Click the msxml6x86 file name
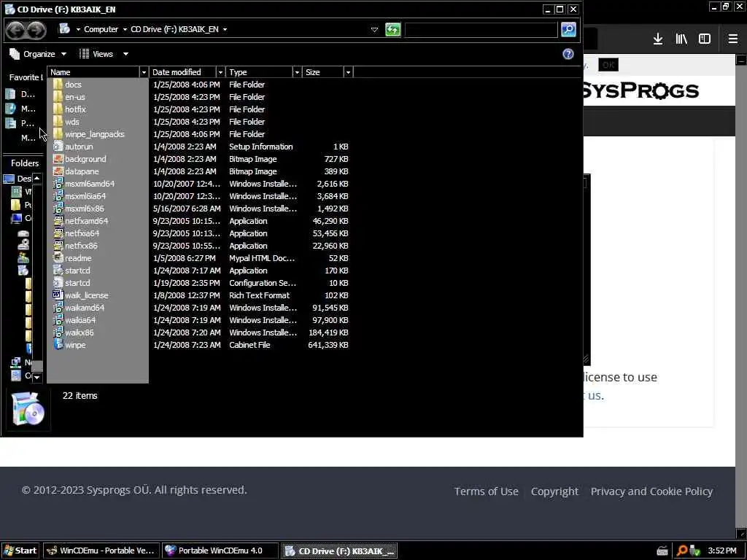Screen dimensions: 747x560 tap(85, 209)
